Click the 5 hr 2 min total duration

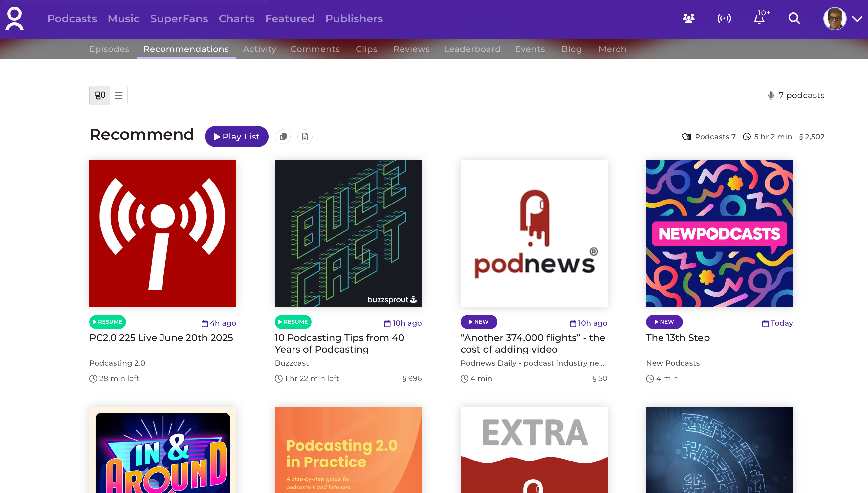click(x=768, y=137)
